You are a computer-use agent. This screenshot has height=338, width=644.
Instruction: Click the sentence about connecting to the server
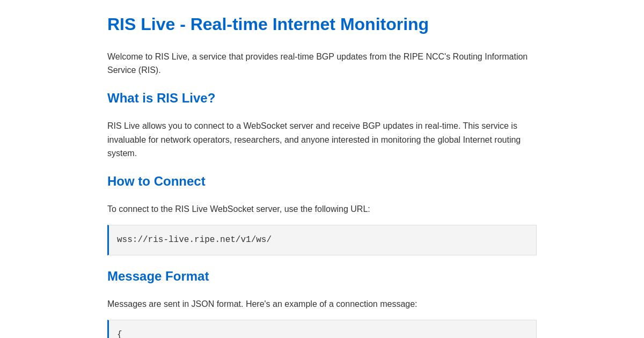pos(238,209)
